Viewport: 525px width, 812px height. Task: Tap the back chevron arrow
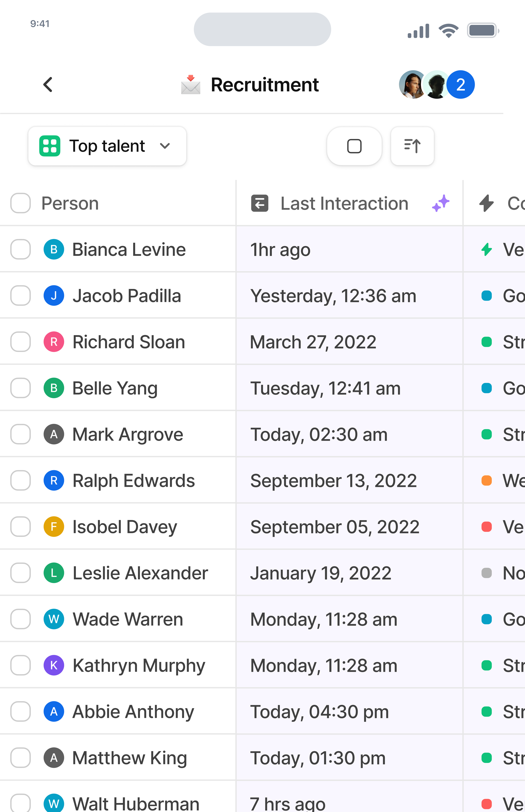pos(48,85)
